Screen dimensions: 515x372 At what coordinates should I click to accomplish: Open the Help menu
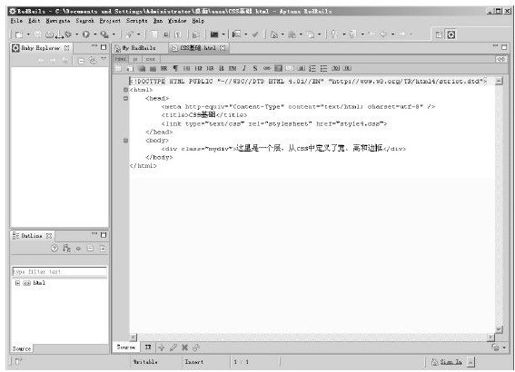(x=198, y=21)
